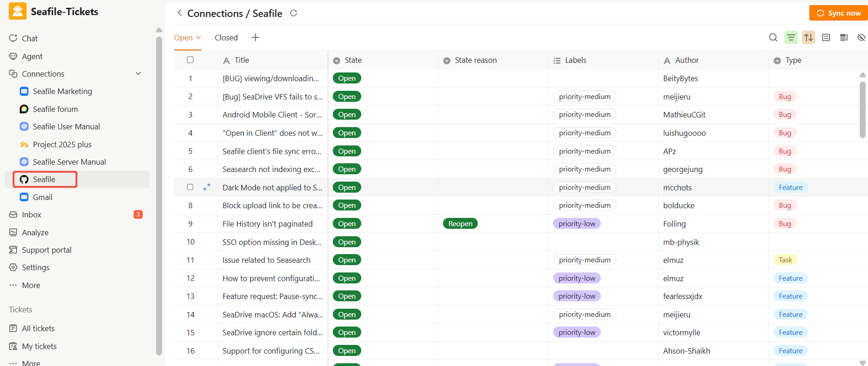Click the Title column header
Image resolution: width=868 pixels, height=366 pixels.
pyautogui.click(x=273, y=60)
